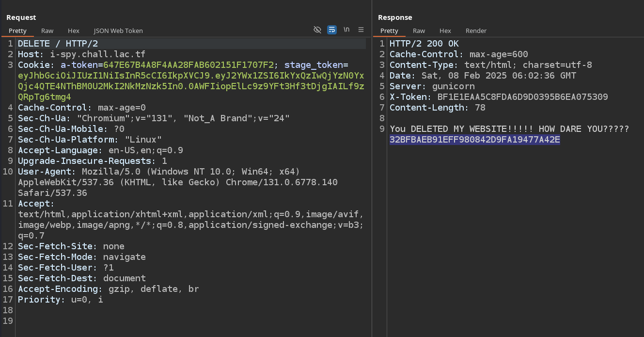This screenshot has height=337, width=644.
Task: Toggle the hidden characters eye icon
Action: coord(317,30)
